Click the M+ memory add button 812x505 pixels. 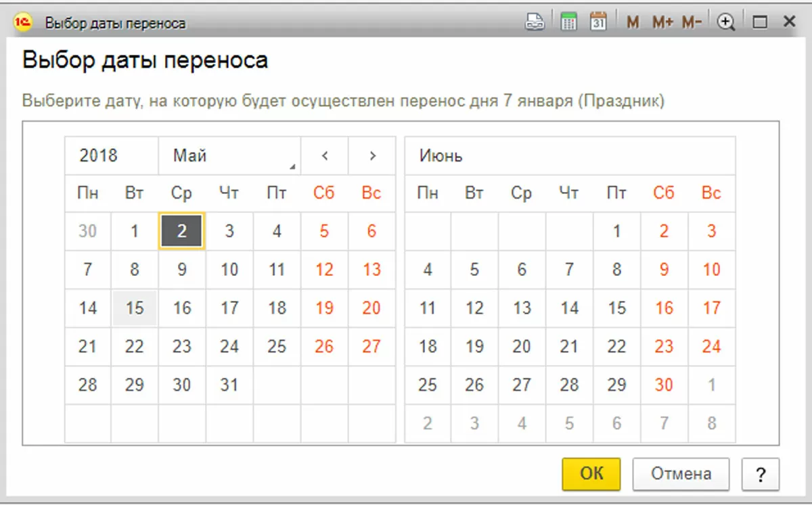pos(662,23)
